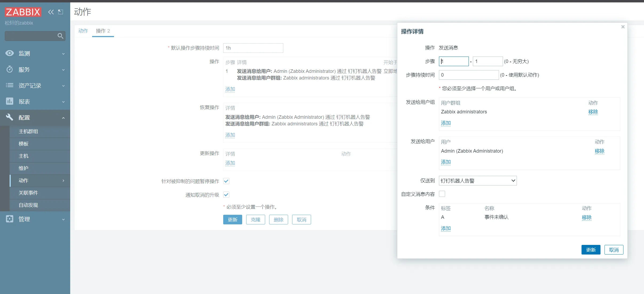
Task: Click the sidebar search magnifier icon
Action: click(x=60, y=36)
